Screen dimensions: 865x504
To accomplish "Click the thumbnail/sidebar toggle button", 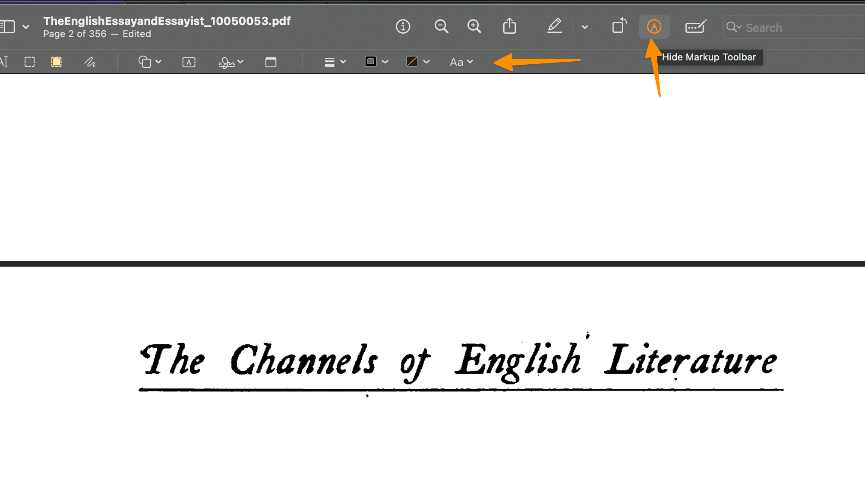I will [x=8, y=26].
